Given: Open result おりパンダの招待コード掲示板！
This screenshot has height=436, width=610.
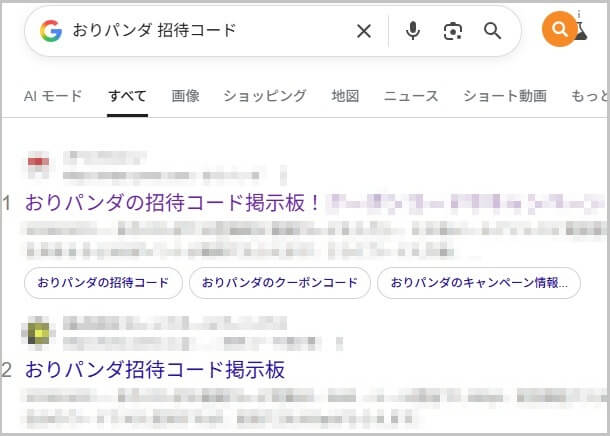Looking at the screenshot, I should click(x=173, y=203).
